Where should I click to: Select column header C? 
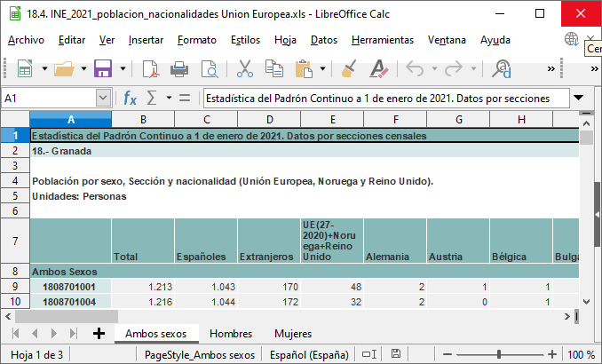coord(206,120)
